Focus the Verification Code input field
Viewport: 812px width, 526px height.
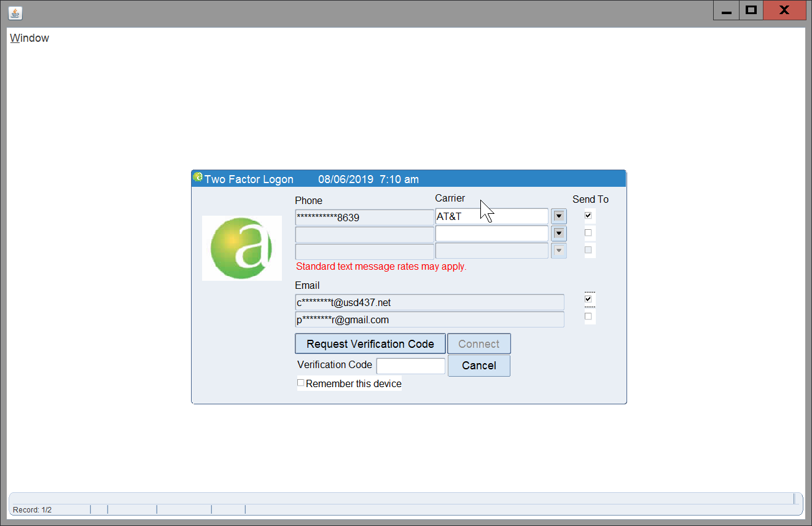[x=410, y=366]
